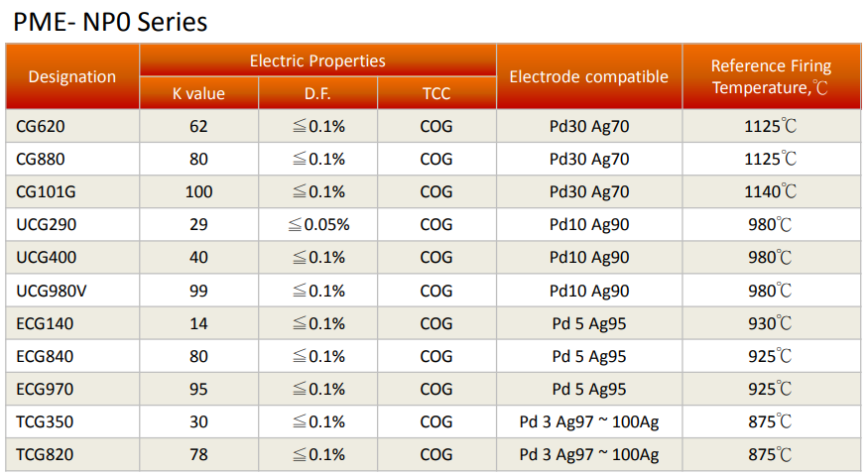Select the K value column header

(x=198, y=93)
